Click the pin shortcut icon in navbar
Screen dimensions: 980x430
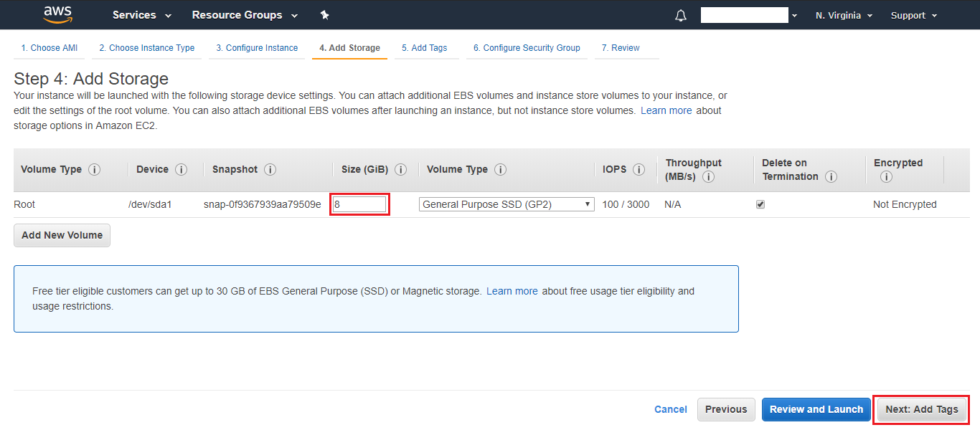(x=324, y=15)
